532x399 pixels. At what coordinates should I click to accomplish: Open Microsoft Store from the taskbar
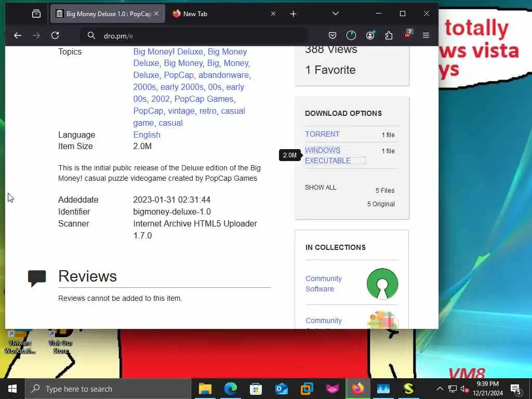click(x=256, y=389)
